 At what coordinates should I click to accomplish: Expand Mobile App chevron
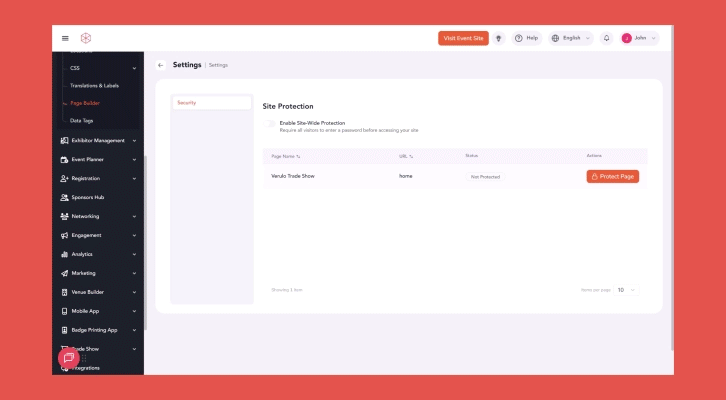click(134, 312)
